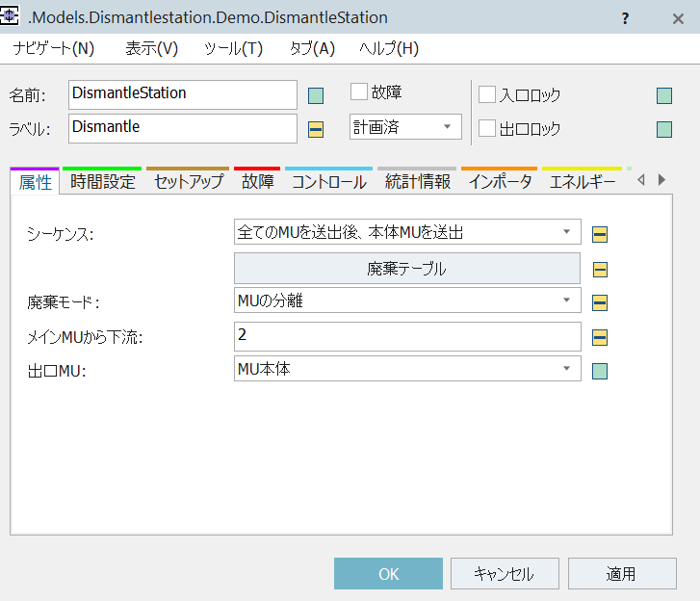Switch to the 故障 tab
The height and width of the screenshot is (601, 700).
258,182
